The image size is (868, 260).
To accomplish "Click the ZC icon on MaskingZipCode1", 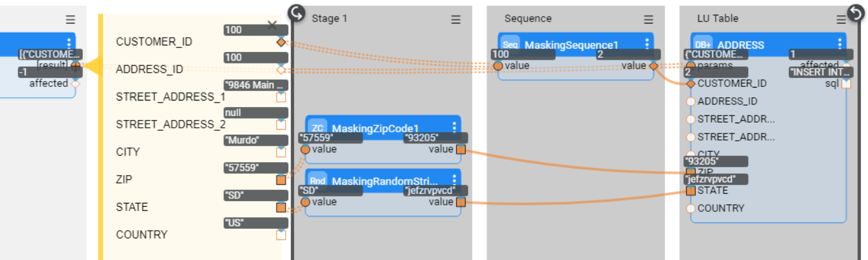I will [x=317, y=128].
